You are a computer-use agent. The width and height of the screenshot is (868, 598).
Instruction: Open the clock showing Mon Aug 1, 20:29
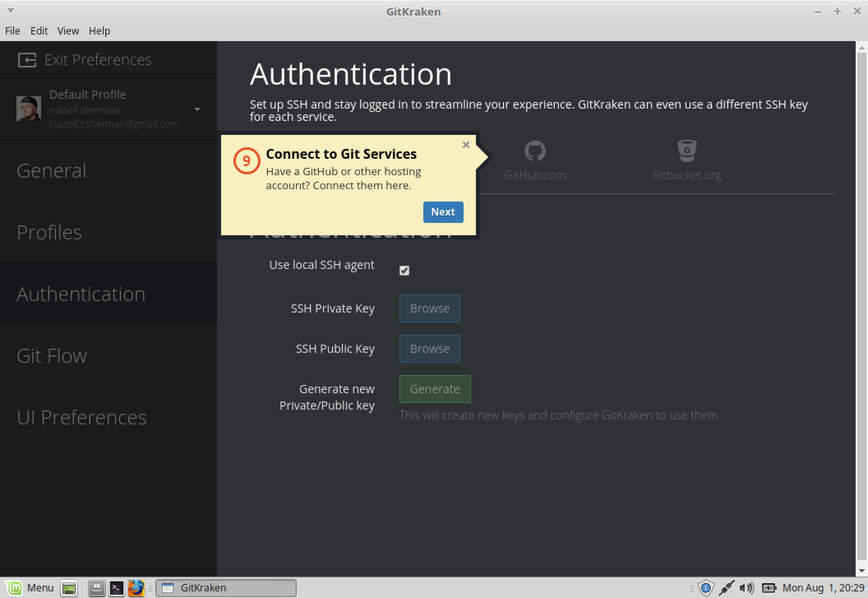tap(823, 588)
